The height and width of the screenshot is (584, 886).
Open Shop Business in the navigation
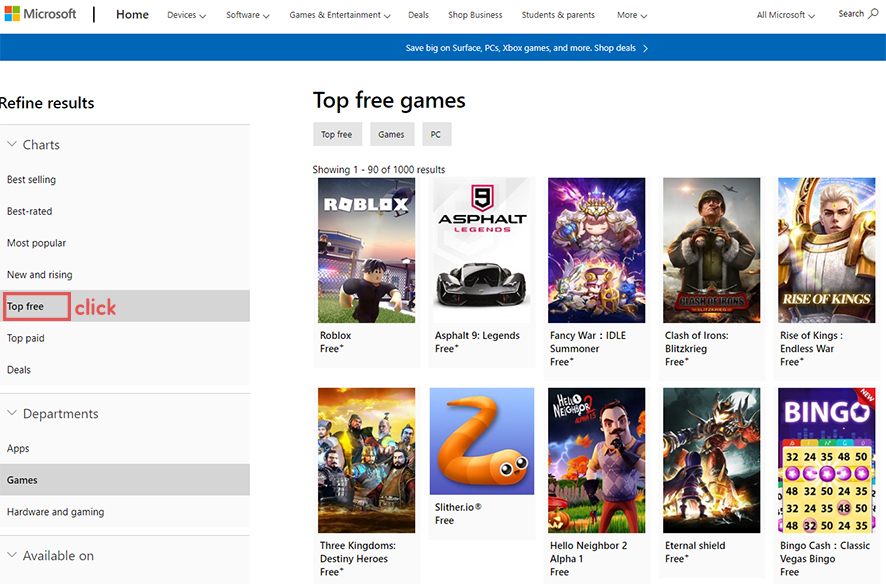coord(475,15)
